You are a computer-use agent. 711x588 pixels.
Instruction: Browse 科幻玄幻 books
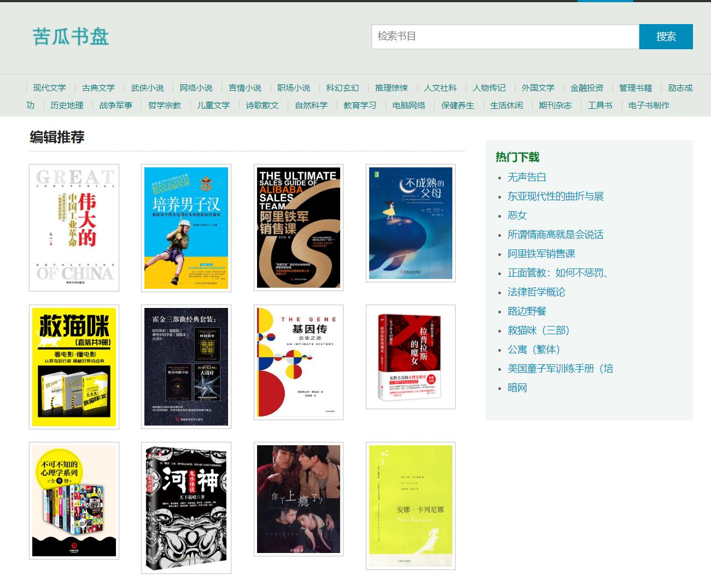pos(342,88)
